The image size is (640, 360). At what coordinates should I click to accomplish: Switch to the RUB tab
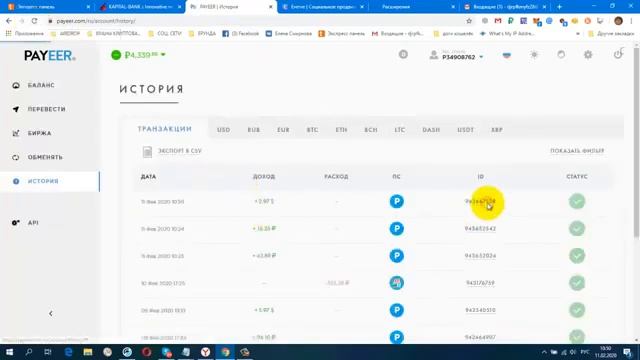point(253,130)
